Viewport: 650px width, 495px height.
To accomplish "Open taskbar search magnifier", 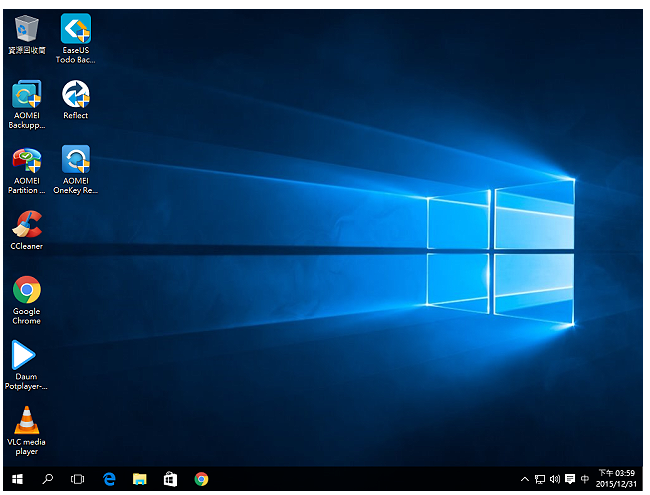I will 48,479.
